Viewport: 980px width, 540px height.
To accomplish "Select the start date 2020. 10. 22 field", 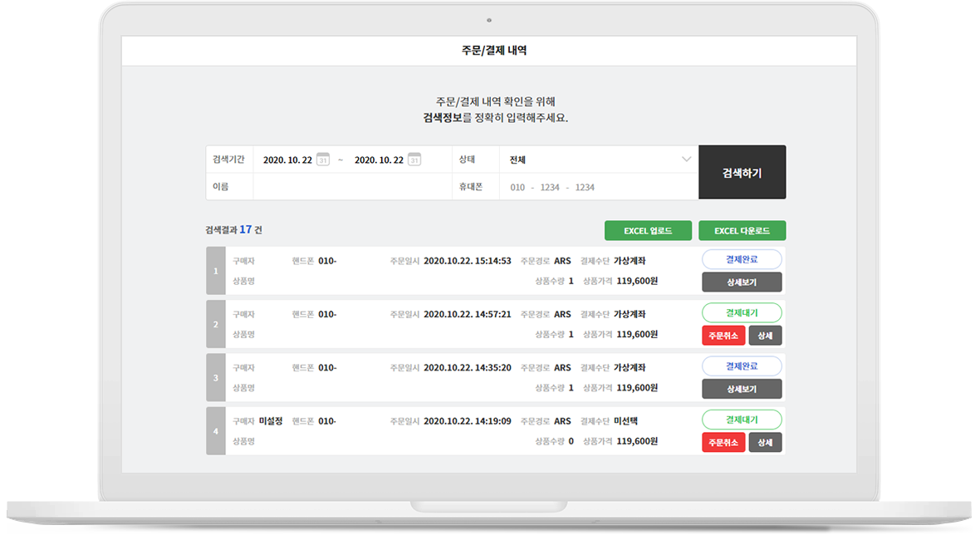I will pos(287,160).
